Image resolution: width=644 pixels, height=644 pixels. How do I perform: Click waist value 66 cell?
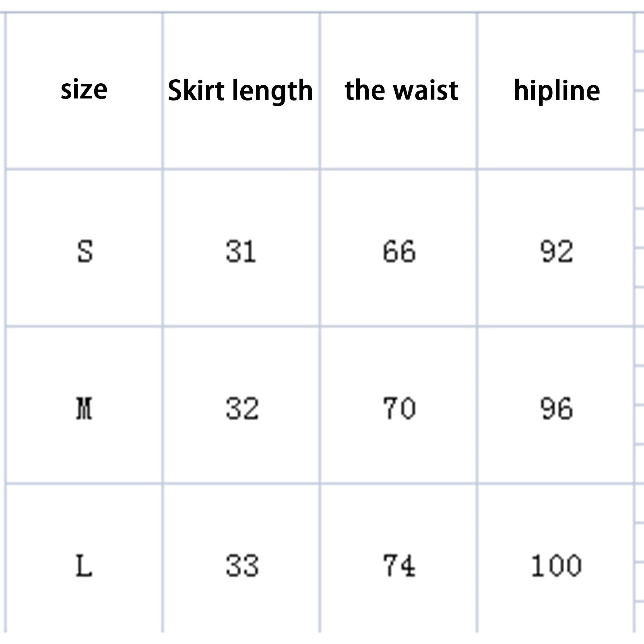pyautogui.click(x=399, y=252)
